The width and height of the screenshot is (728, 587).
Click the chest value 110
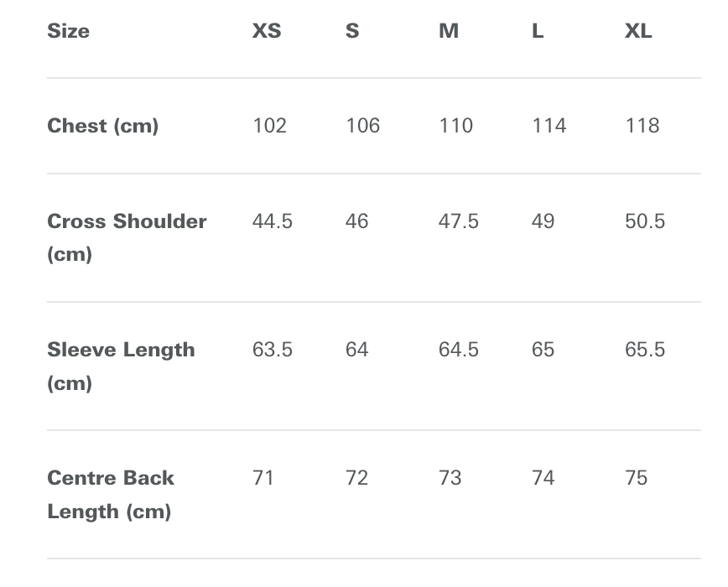pos(455,126)
